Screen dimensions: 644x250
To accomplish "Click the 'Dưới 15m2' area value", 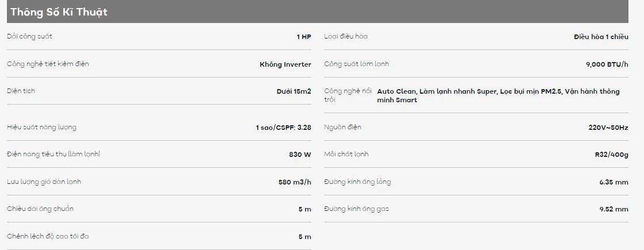I will (294, 91).
